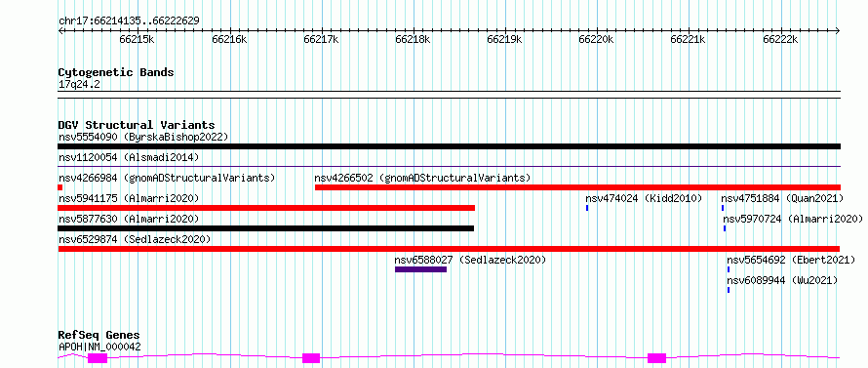This screenshot has height=368, width=868.
Task: Click the first magenta APOH exon block
Action: 98,358
